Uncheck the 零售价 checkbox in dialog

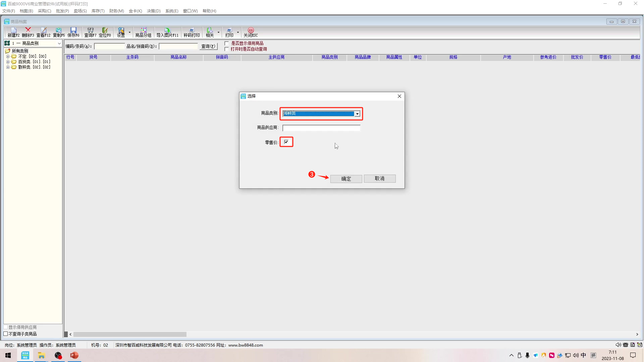[x=286, y=142]
